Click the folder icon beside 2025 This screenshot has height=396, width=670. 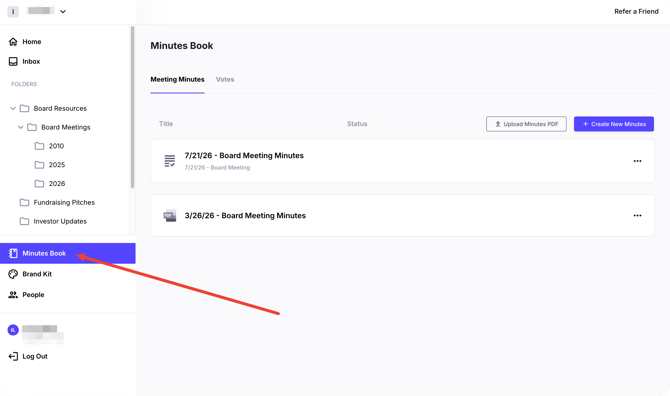[x=39, y=165]
